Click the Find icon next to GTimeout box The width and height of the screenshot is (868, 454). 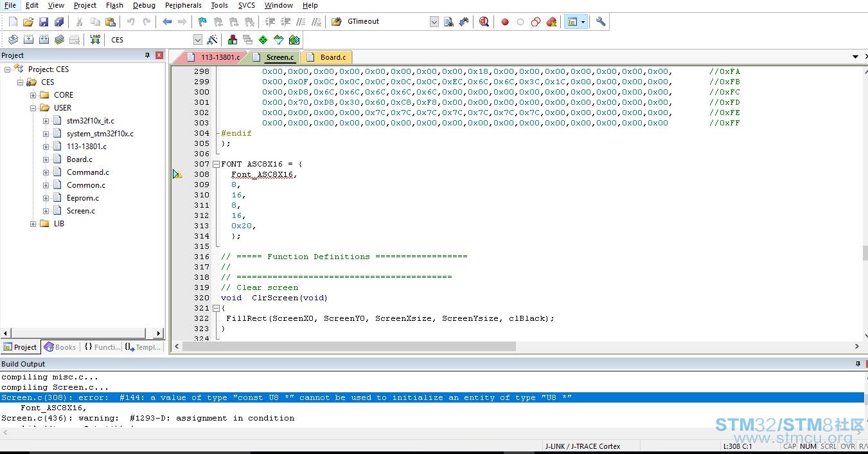click(448, 22)
